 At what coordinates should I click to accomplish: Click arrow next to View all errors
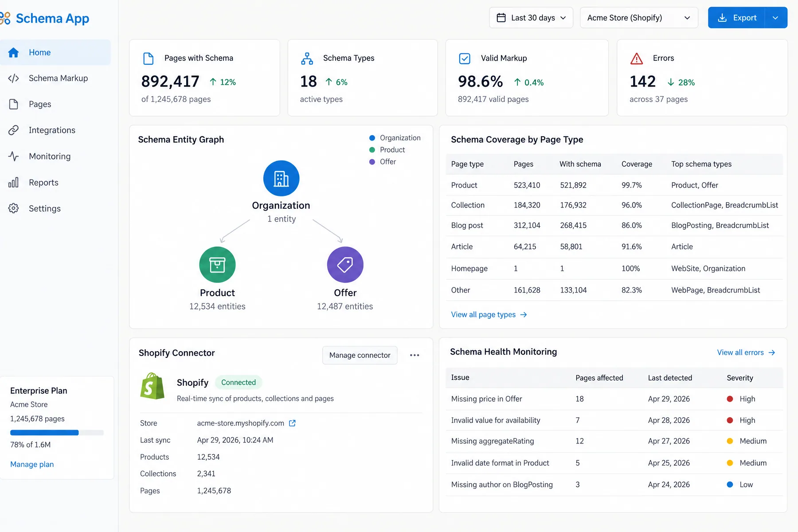coord(772,353)
